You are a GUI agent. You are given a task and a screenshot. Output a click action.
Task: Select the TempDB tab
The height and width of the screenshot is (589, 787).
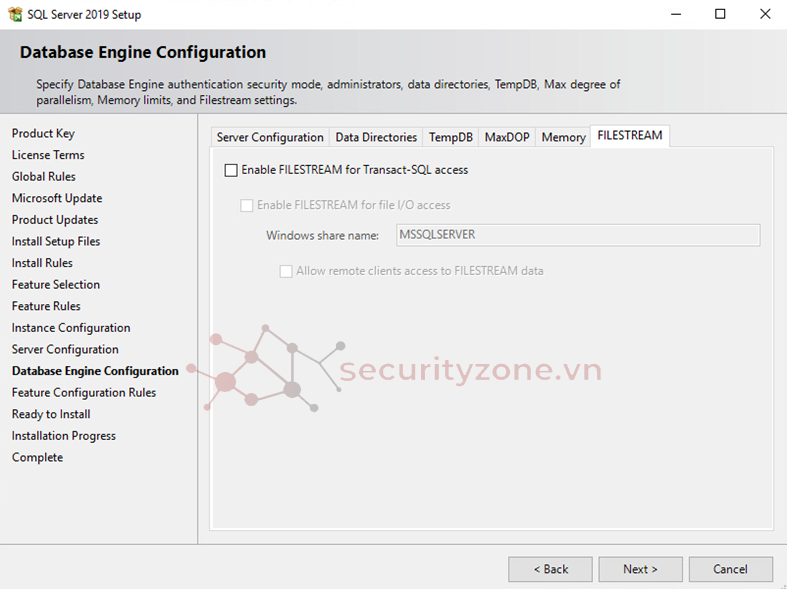tap(451, 137)
